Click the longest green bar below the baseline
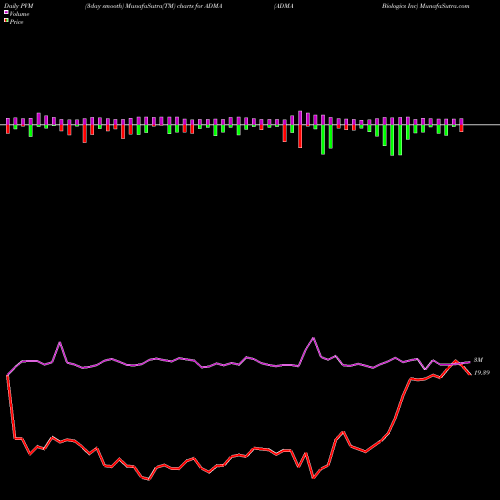The height and width of the screenshot is (500, 500). [x=392, y=140]
